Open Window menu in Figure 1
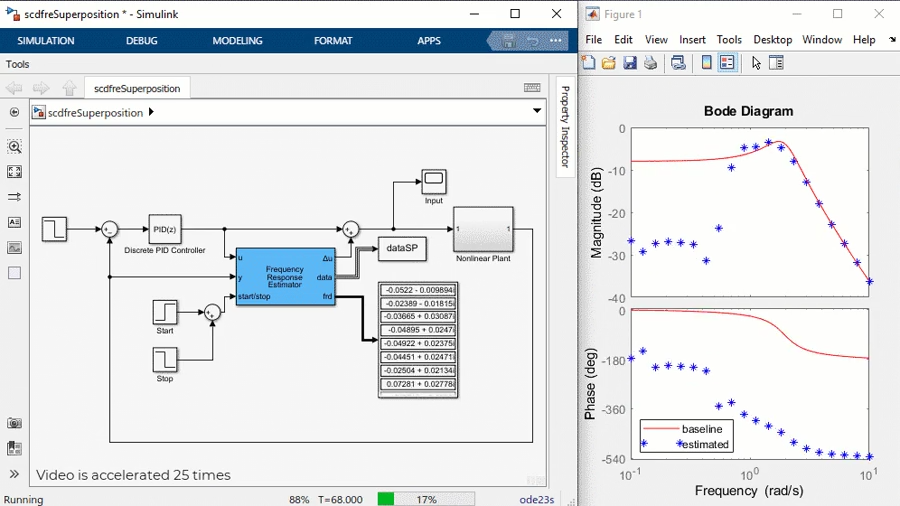 click(x=822, y=40)
